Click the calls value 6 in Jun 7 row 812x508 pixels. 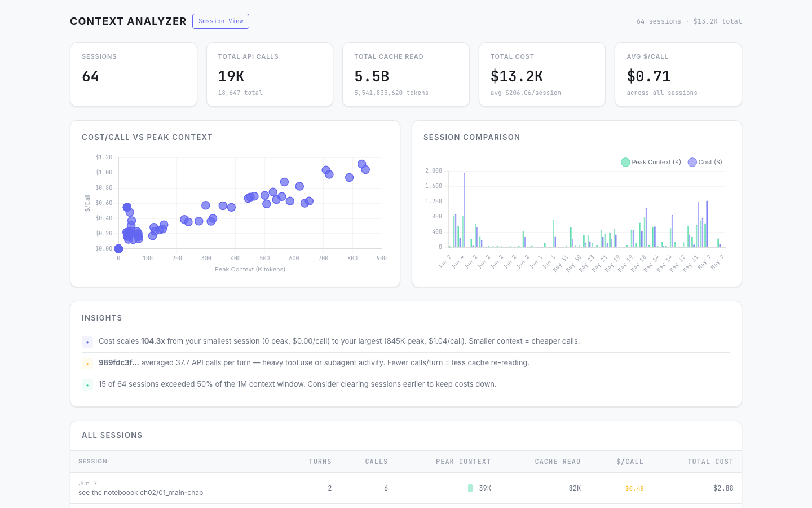click(386, 488)
